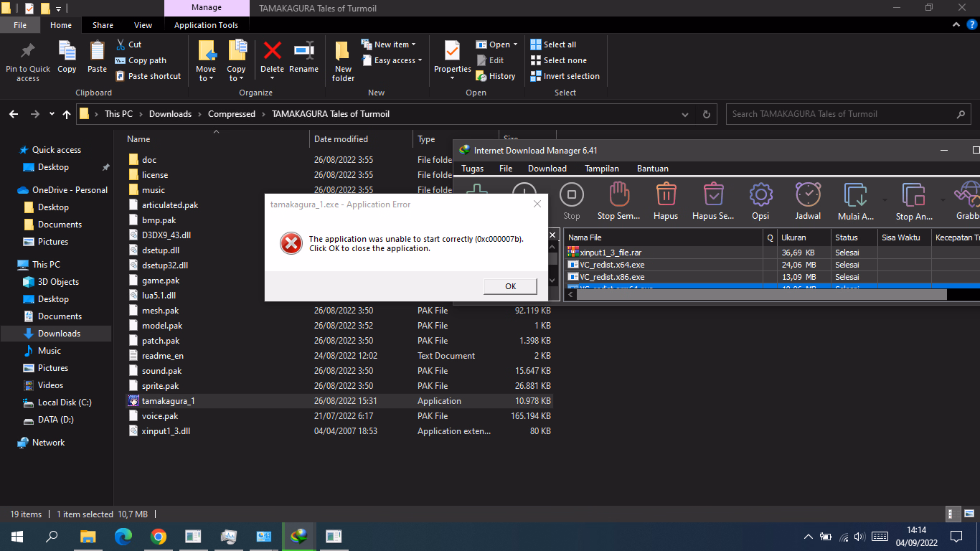The image size is (980, 551).
Task: Open IDM Download menu
Action: [547, 169]
